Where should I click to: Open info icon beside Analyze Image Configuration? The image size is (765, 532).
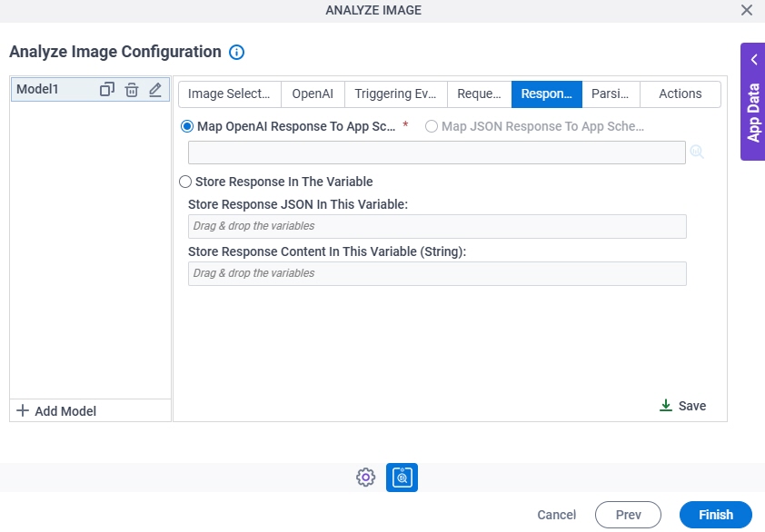(236, 52)
